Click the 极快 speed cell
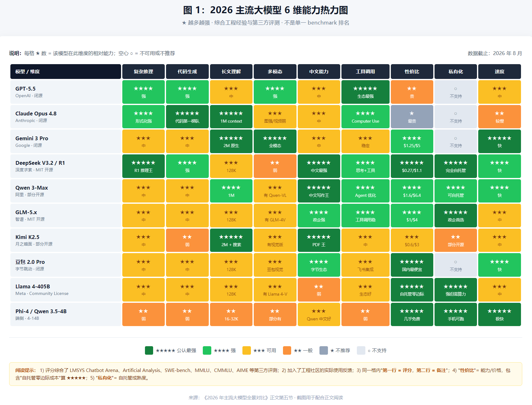Viewport: 532px width, 405px height. click(x=500, y=314)
